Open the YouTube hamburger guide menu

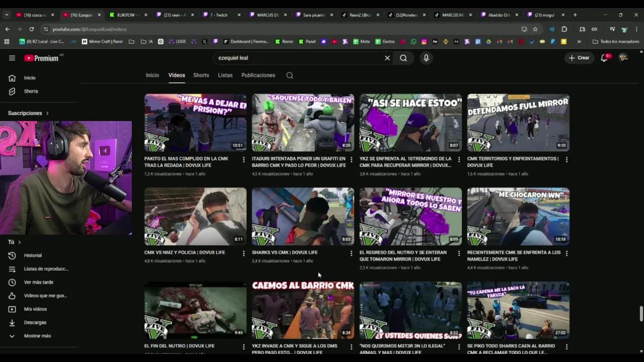[12, 58]
